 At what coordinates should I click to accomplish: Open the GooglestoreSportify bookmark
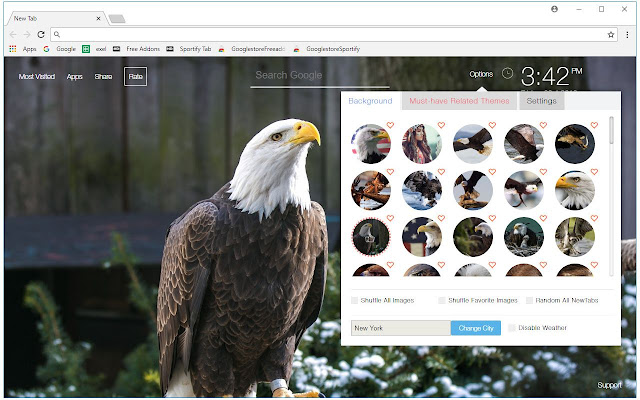(x=327, y=49)
